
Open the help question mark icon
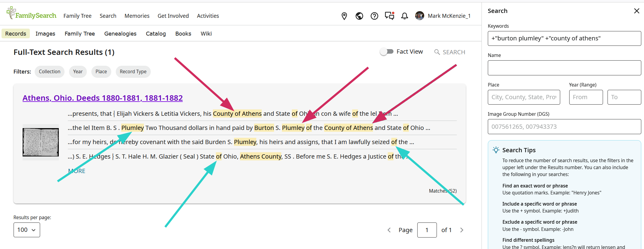tap(374, 16)
